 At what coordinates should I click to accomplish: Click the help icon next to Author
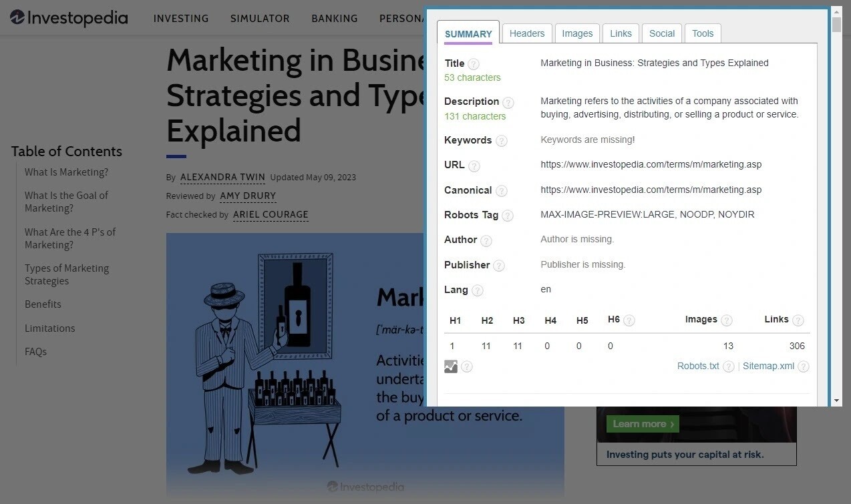[486, 241]
